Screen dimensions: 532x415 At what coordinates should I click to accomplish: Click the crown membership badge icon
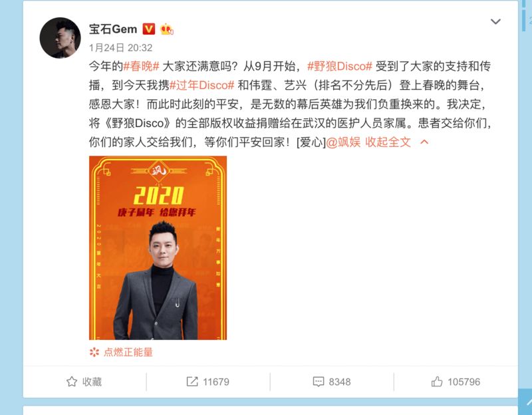[x=167, y=29]
